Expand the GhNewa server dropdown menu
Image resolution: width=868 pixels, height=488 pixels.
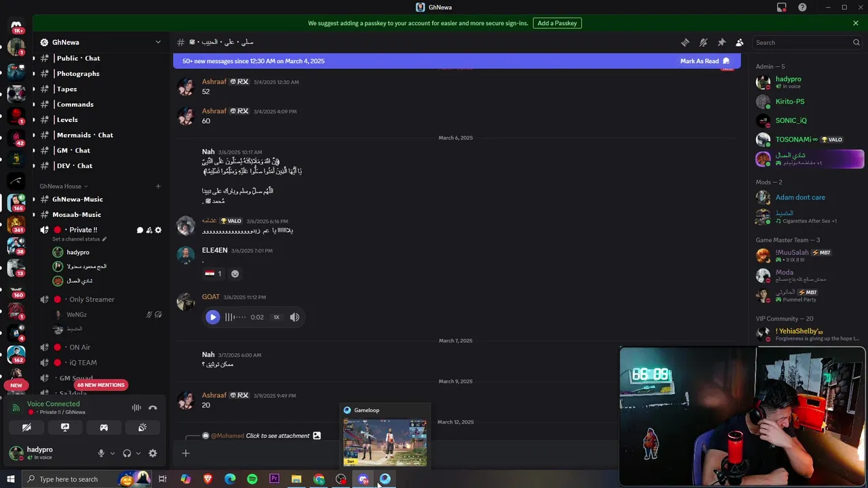(x=158, y=42)
